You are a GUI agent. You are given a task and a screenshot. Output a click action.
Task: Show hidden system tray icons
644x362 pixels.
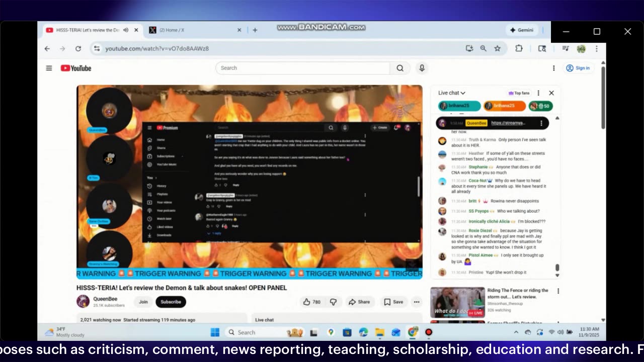click(x=516, y=332)
